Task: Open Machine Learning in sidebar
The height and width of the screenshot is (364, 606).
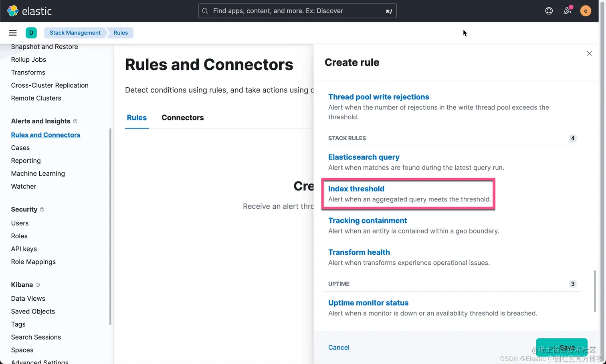Action: (38, 173)
